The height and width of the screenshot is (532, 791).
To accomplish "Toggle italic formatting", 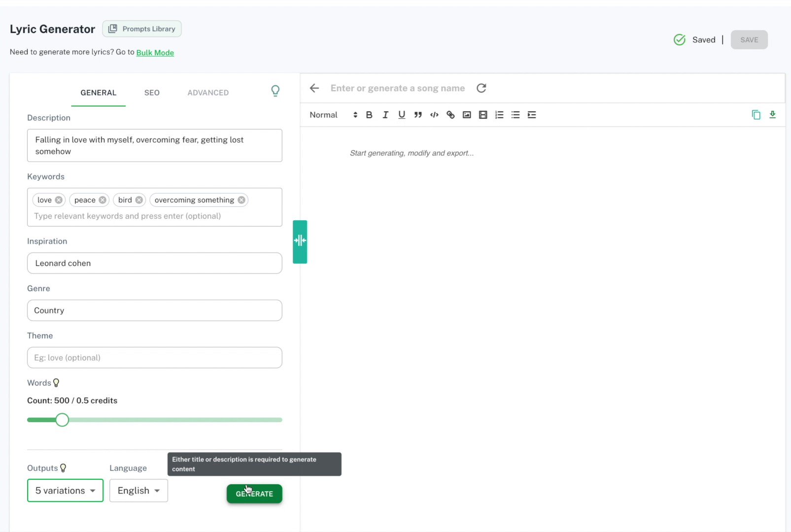I will tap(385, 115).
